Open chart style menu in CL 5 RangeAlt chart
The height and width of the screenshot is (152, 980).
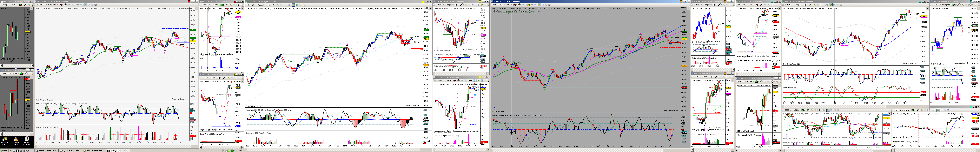click(458, 5)
